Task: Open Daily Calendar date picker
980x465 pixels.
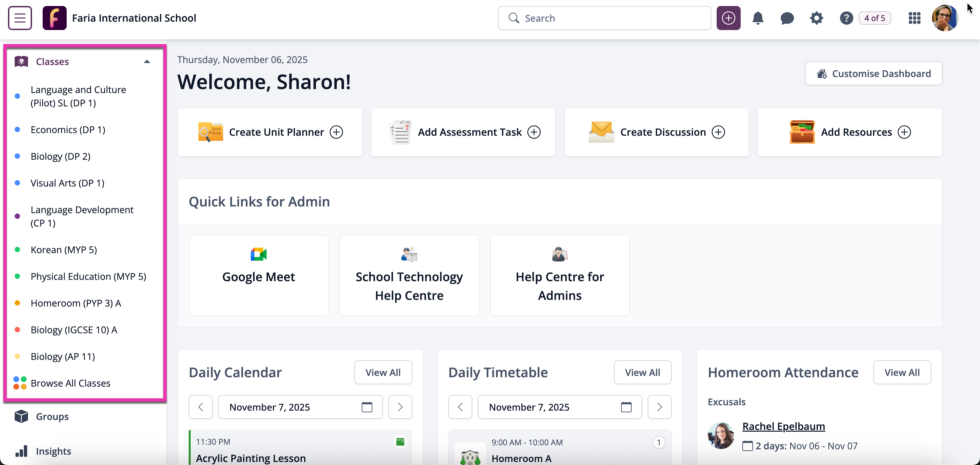Action: pos(300,407)
